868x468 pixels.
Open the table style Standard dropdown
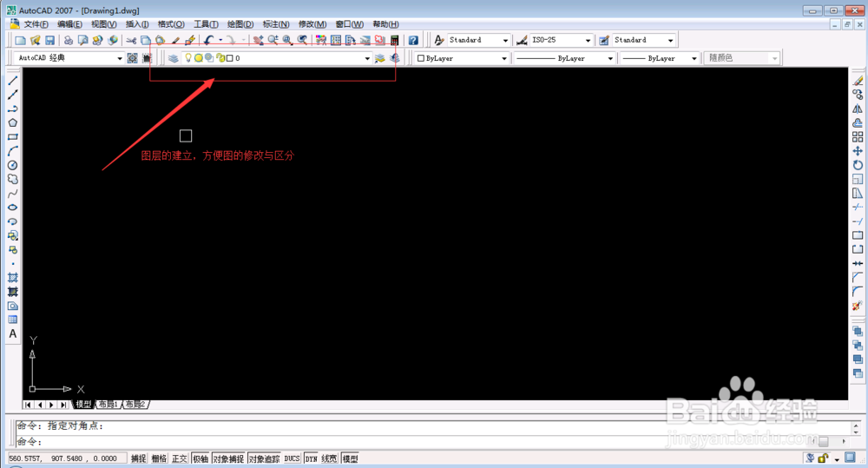(x=670, y=40)
